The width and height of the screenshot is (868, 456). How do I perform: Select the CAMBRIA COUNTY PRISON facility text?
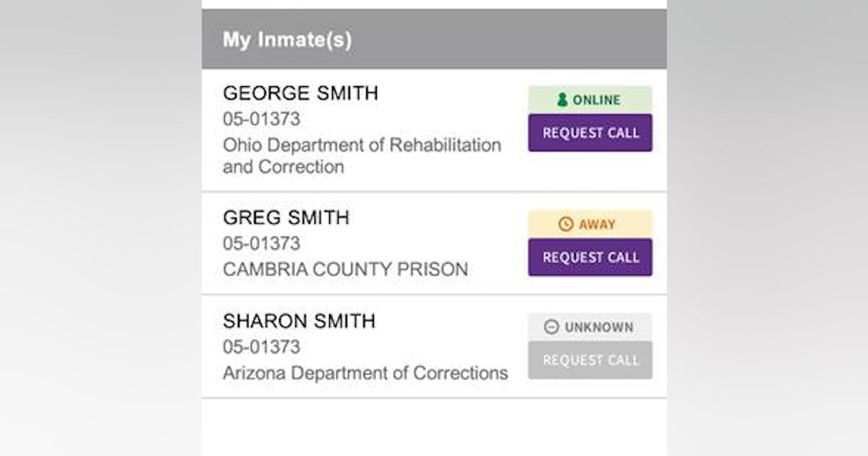coord(345,269)
